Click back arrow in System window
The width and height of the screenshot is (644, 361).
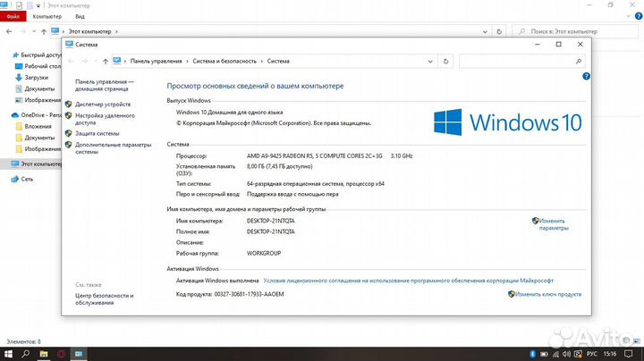click(x=71, y=61)
